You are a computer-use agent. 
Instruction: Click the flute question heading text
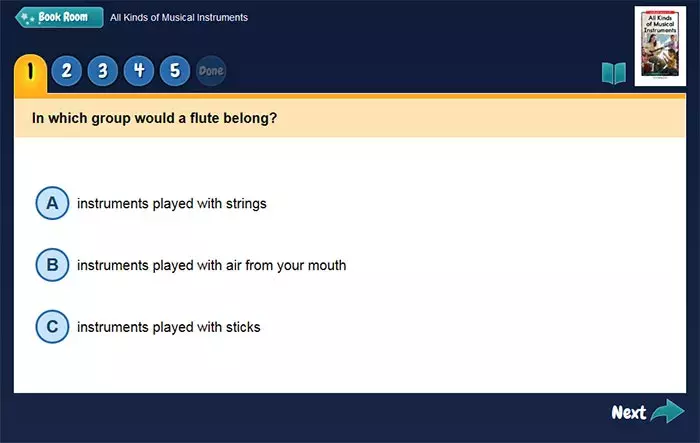pos(154,118)
